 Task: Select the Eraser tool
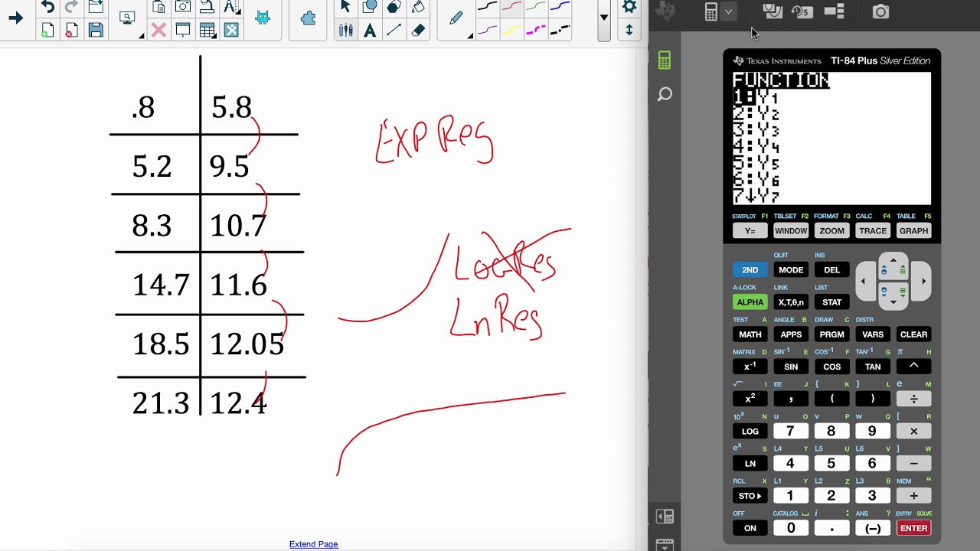(x=418, y=31)
